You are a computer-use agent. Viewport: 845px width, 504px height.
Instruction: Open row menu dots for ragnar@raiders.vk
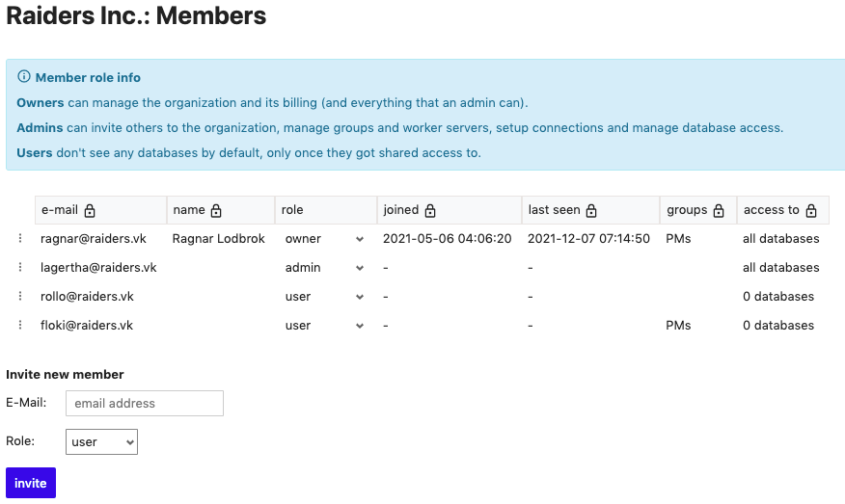coord(20,238)
